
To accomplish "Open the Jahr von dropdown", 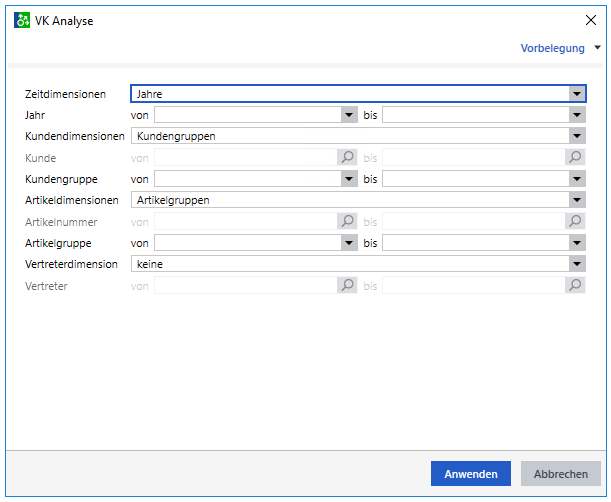I will 349,115.
